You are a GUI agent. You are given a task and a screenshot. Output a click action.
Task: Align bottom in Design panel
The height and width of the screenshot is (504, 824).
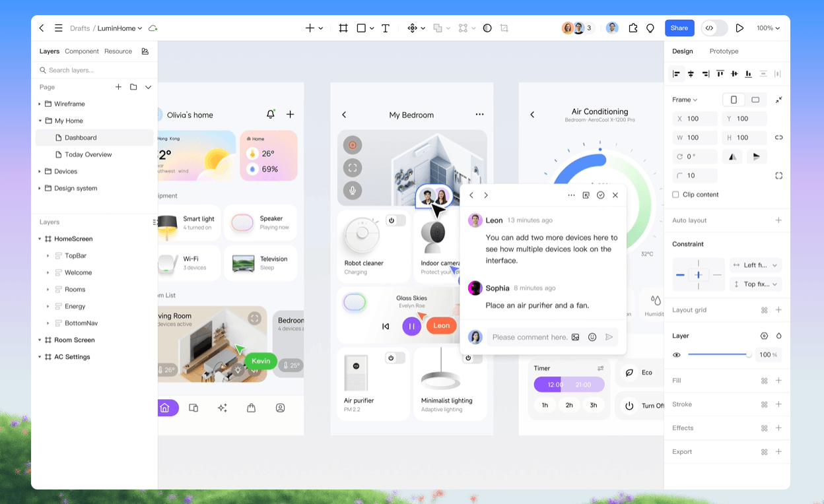point(748,74)
